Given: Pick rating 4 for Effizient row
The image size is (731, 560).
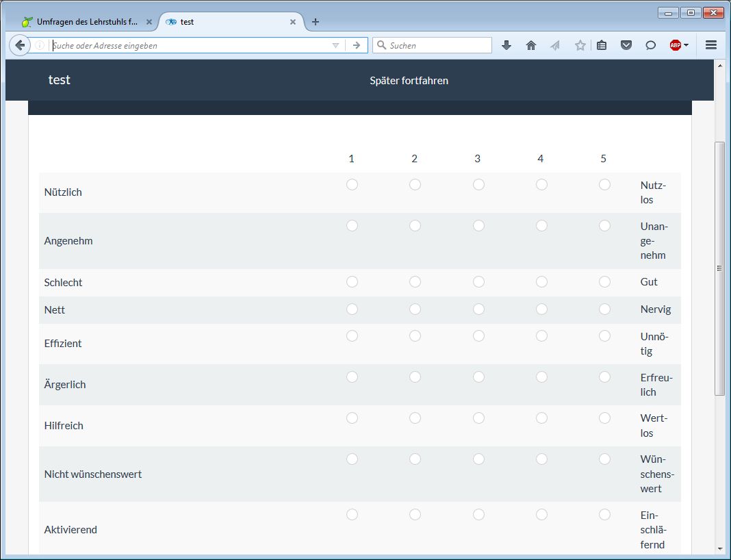Looking at the screenshot, I should 541,336.
